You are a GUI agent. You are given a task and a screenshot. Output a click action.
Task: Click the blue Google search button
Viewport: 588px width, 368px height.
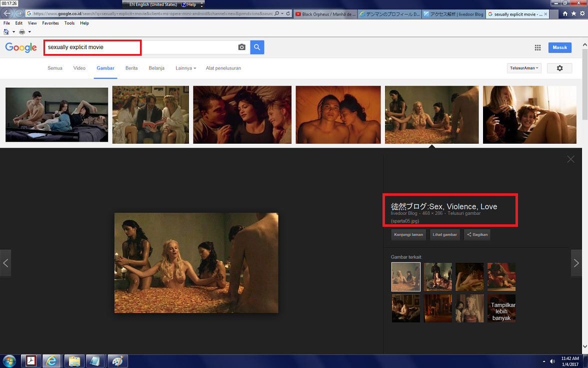[x=257, y=47]
